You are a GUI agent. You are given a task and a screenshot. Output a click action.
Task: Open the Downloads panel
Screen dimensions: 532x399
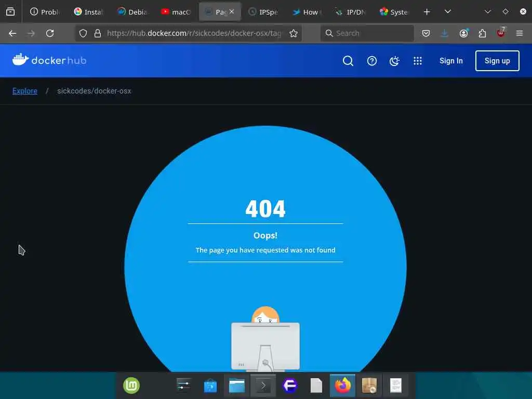[445, 33]
